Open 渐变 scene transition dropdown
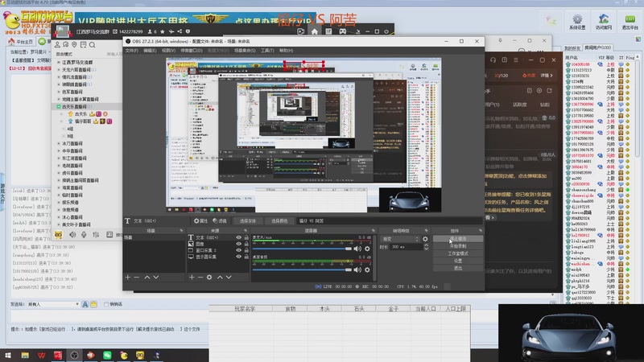 point(400,239)
